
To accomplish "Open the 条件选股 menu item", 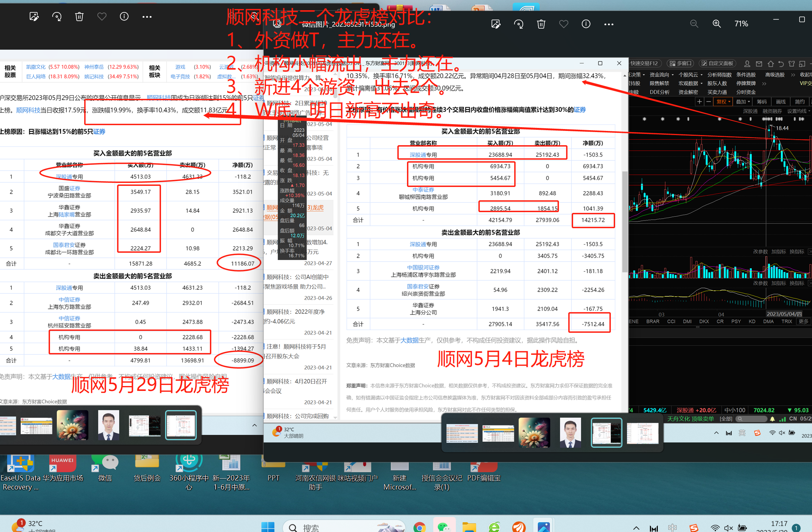I will pos(746,74).
